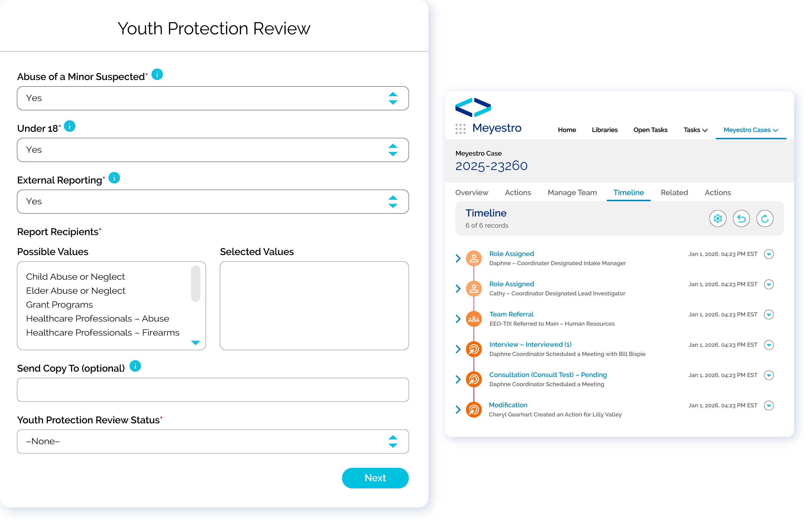This screenshot has width=812, height=528.
Task: Select Grant Programs in Possible Values
Action: [59, 304]
